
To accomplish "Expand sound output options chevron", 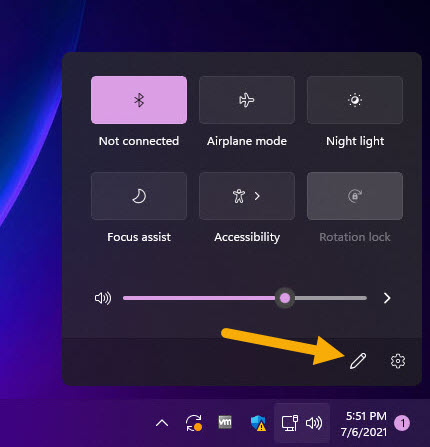I will (387, 298).
